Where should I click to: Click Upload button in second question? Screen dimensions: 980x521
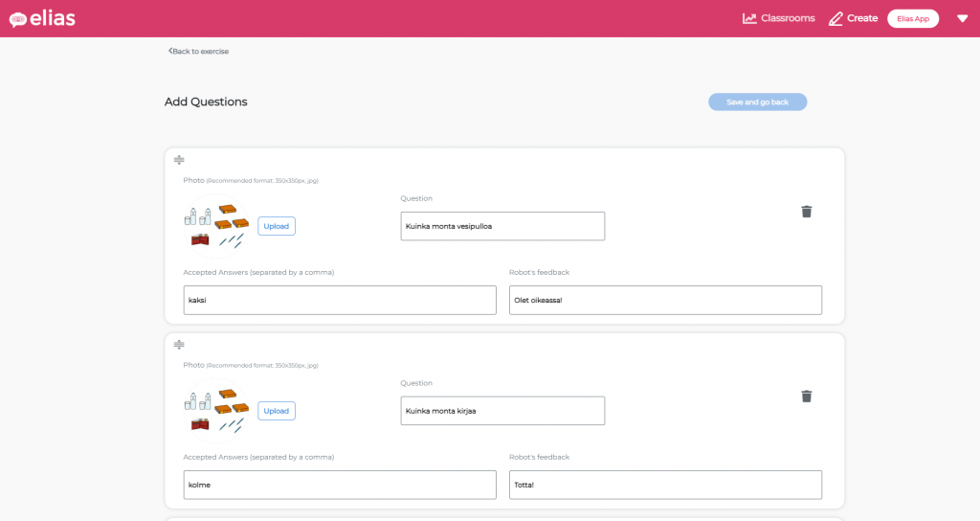277,411
